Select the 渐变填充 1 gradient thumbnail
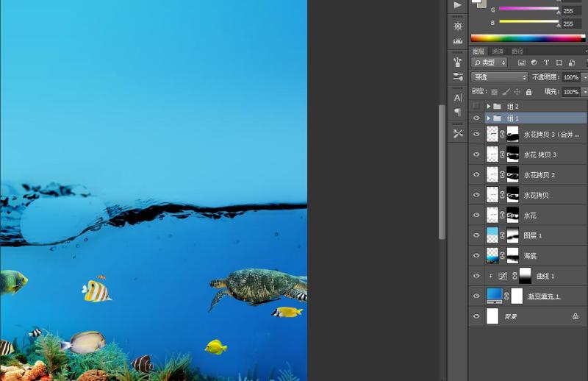The width and height of the screenshot is (588, 381). point(494,296)
